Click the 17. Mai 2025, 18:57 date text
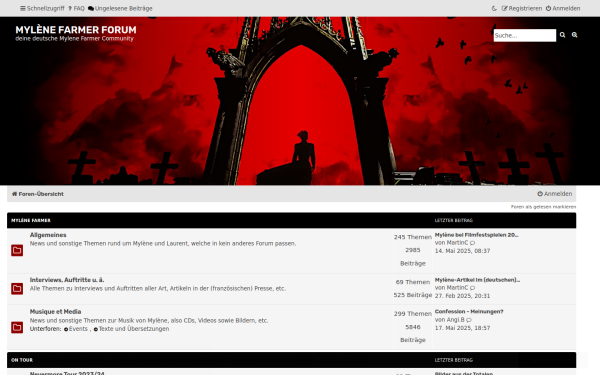This screenshot has height=375, width=600. click(462, 328)
